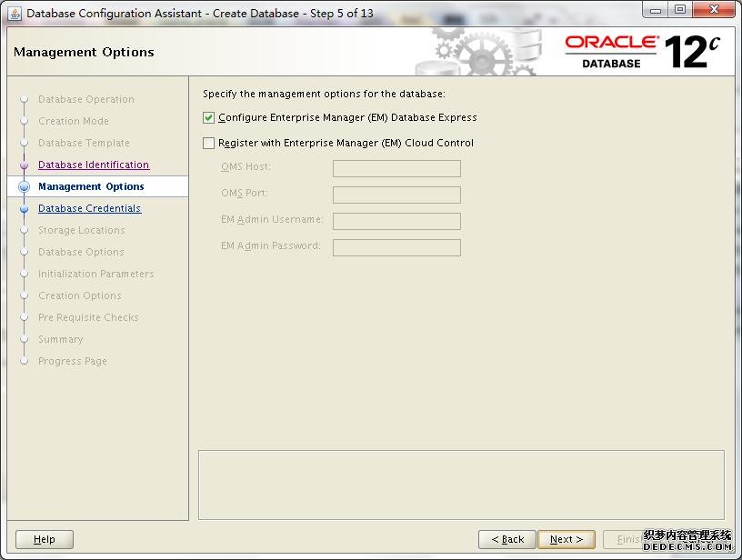The image size is (742, 560).
Task: Choose Pre Requisite Checks step
Action: (x=88, y=317)
